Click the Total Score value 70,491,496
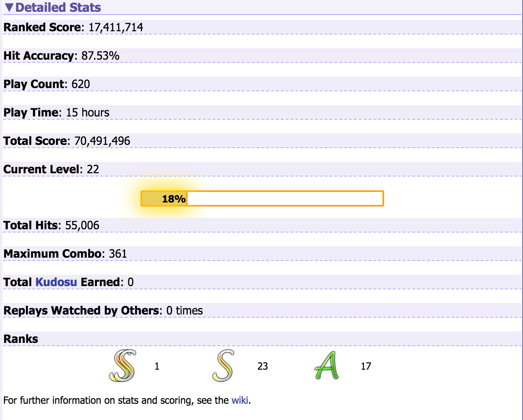Image resolution: width=523 pixels, height=420 pixels. point(102,141)
